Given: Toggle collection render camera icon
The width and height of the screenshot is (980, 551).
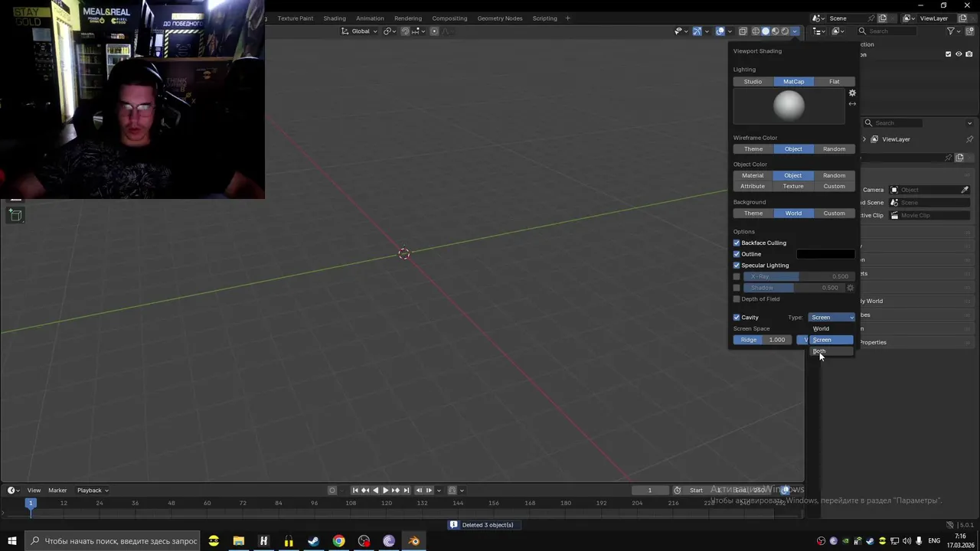Looking at the screenshot, I should 969,54.
